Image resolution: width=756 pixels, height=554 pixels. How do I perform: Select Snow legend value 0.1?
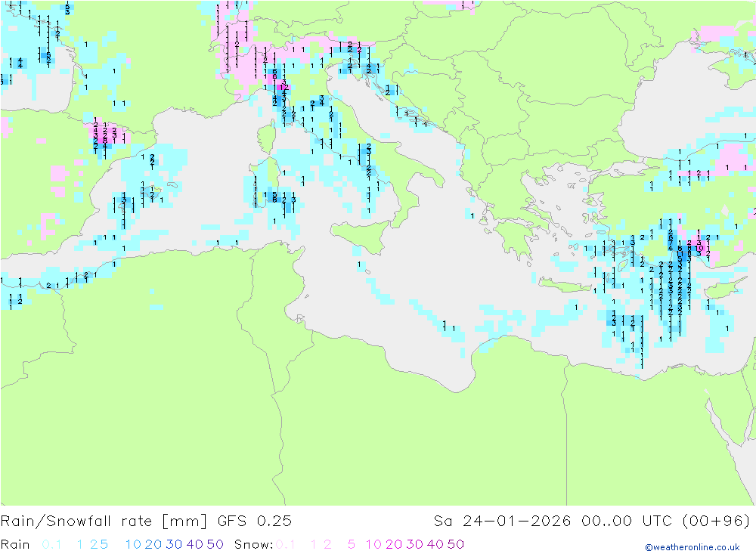pyautogui.click(x=286, y=544)
